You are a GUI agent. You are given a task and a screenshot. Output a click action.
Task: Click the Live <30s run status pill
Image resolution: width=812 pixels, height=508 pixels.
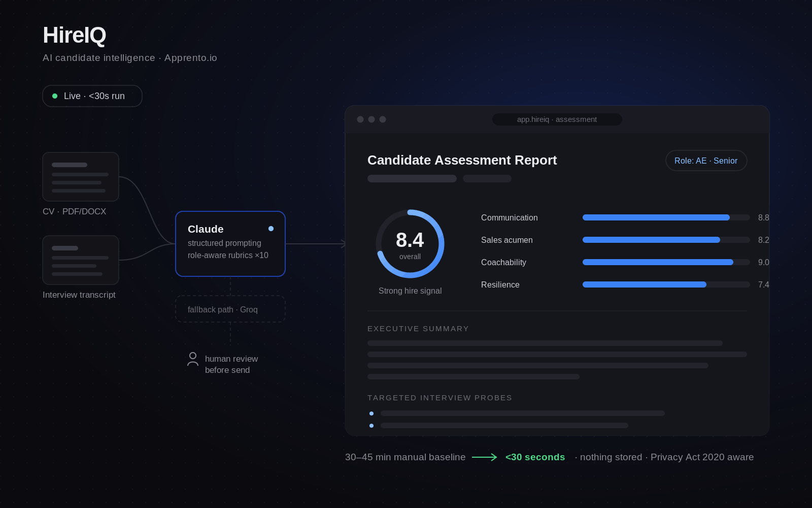coord(92,96)
